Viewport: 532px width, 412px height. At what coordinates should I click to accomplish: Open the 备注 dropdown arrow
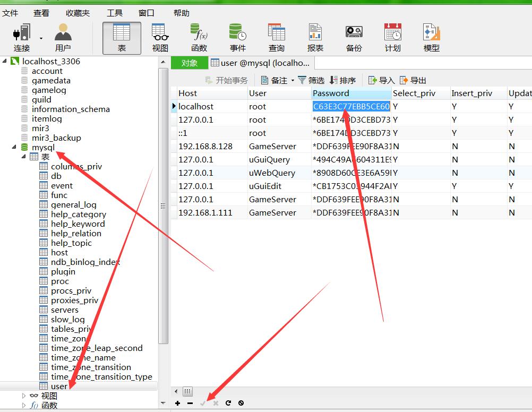pyautogui.click(x=291, y=81)
